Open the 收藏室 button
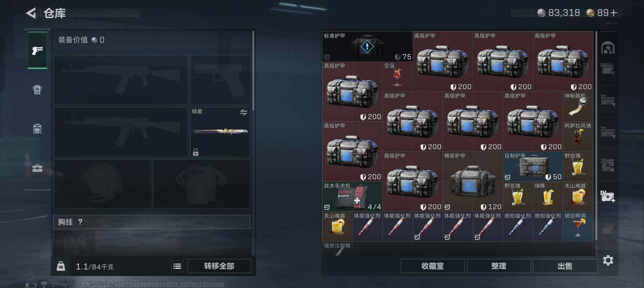644x288 pixels. 433,266
